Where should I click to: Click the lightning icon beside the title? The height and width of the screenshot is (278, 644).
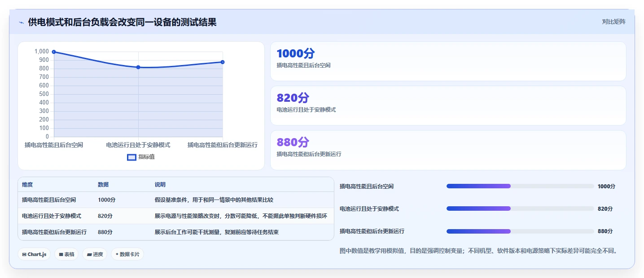pos(21,22)
